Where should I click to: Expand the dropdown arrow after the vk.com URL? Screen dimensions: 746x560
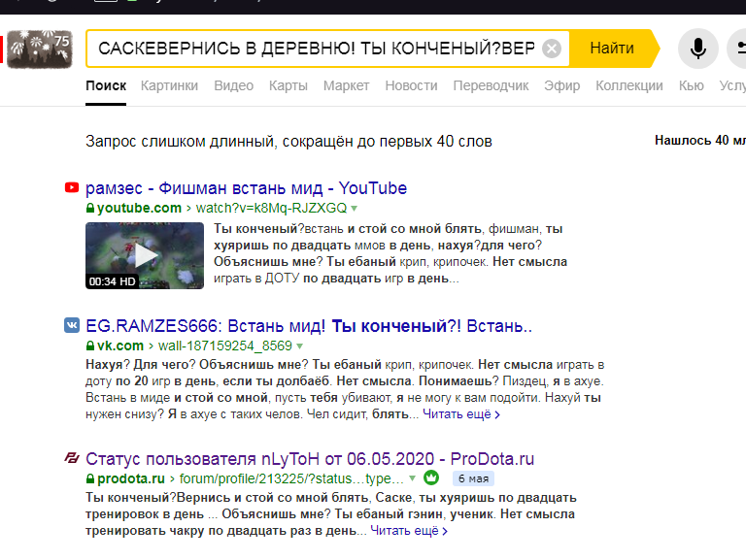click(x=299, y=346)
